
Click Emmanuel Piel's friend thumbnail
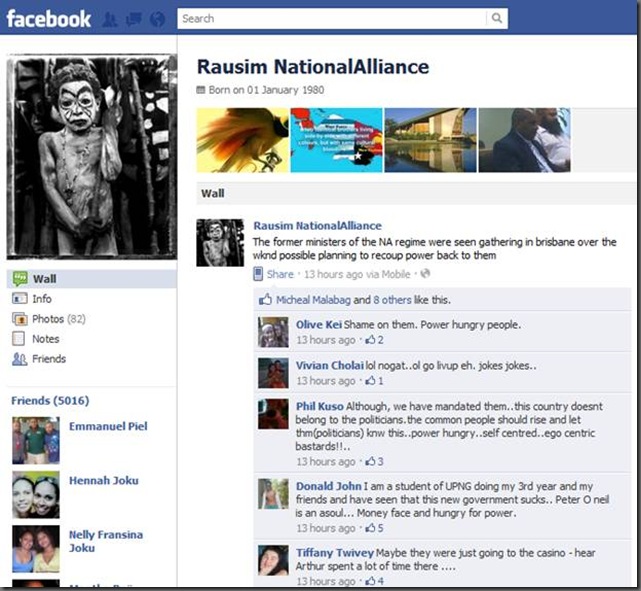pyautogui.click(x=36, y=441)
